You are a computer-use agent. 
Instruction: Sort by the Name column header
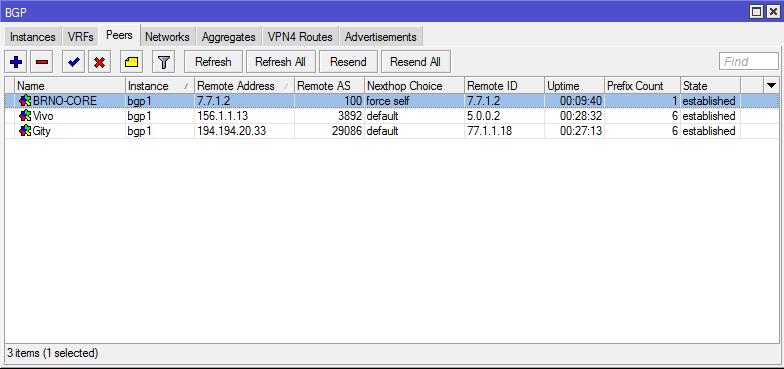(x=70, y=86)
